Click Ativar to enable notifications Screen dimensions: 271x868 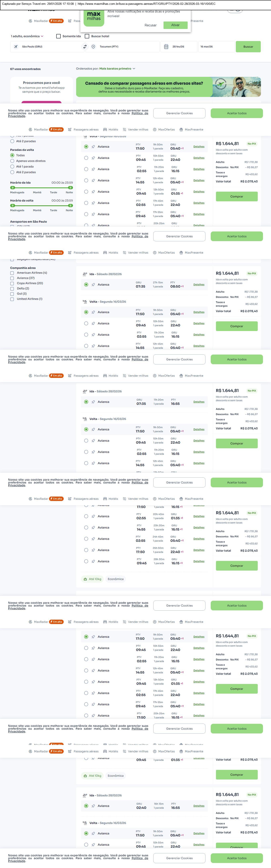click(175, 25)
